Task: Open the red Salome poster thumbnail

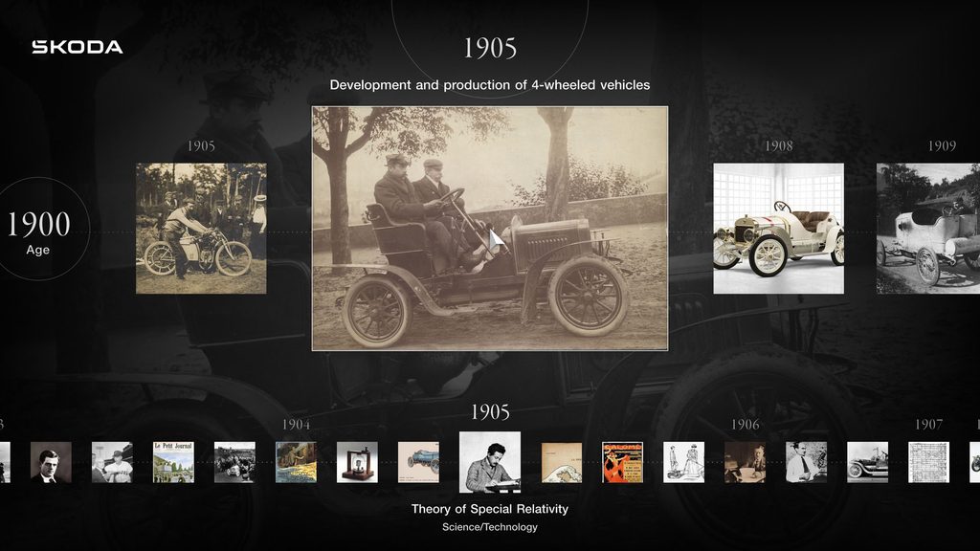Action: (x=622, y=462)
